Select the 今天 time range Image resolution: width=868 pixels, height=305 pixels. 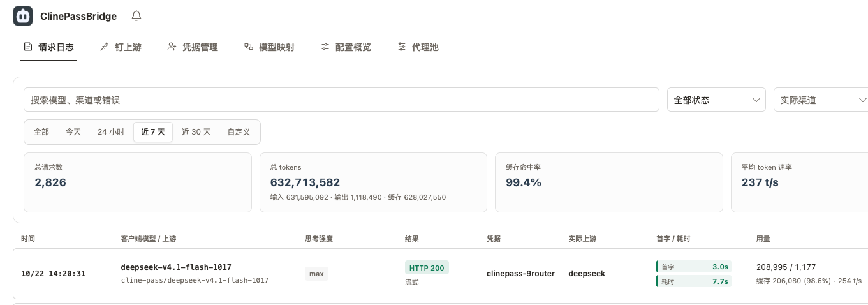[x=73, y=132]
